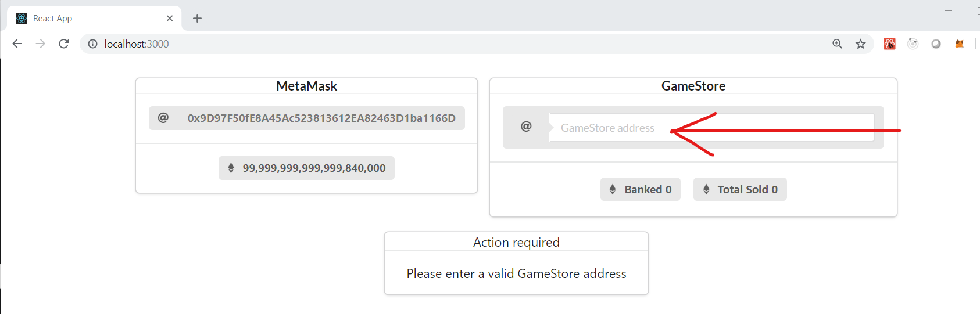Click the browser forward arrow
The image size is (980, 314).
click(x=40, y=44)
